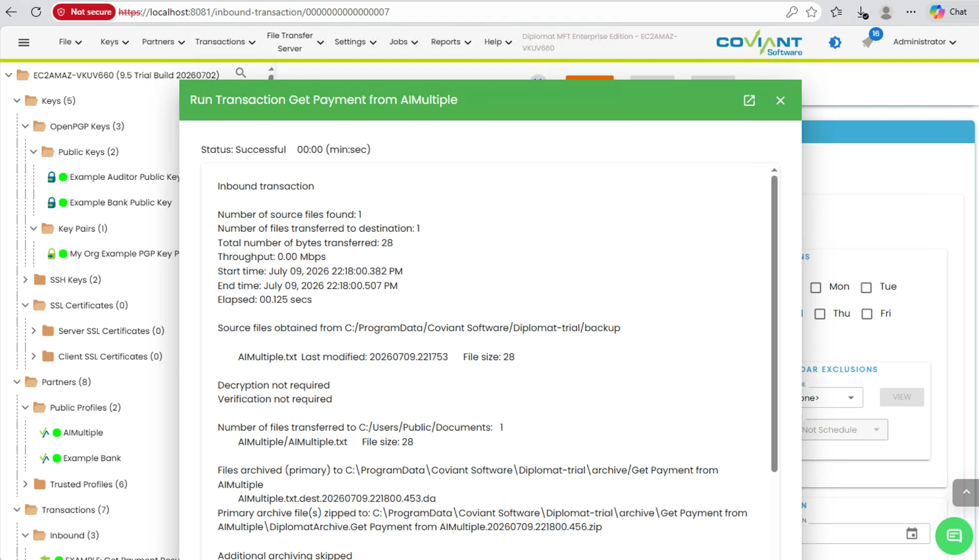Select My Org Example PGP Key Pair
The height and width of the screenshot is (560, 979).
124,254
